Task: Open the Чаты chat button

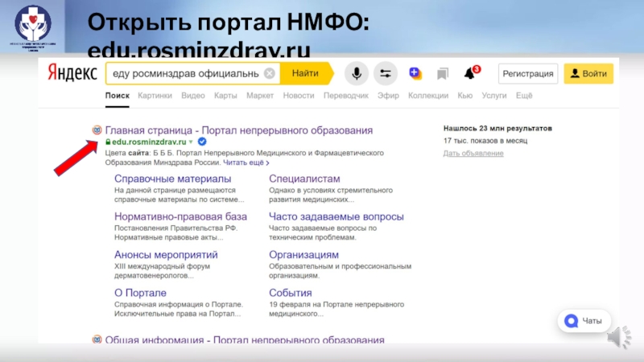Action: (584, 320)
